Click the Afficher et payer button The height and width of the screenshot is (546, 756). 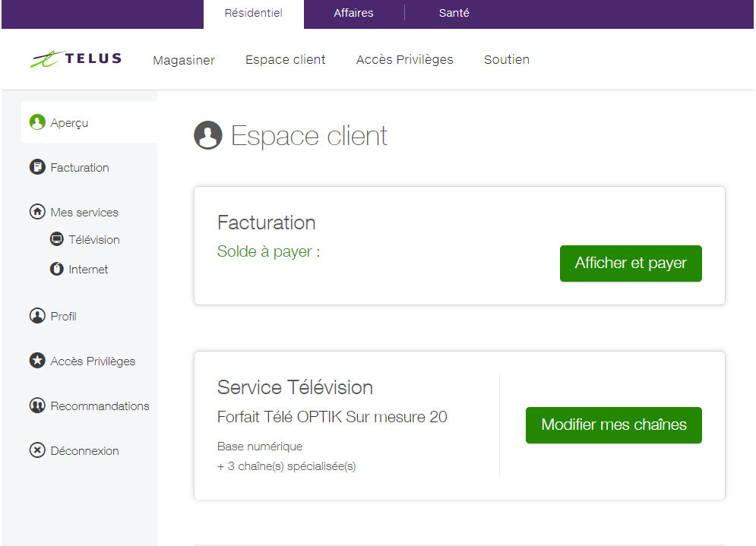(631, 263)
